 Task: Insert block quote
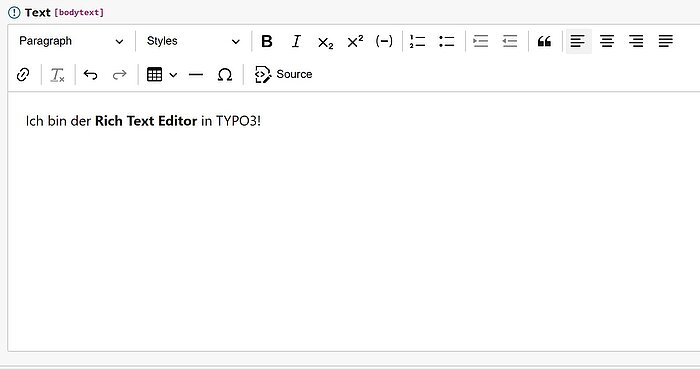pyautogui.click(x=544, y=41)
